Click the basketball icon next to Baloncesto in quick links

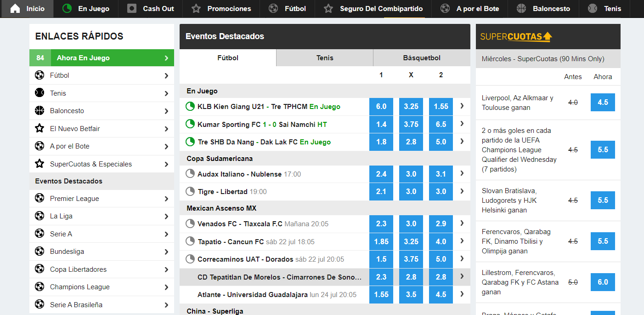[40, 110]
